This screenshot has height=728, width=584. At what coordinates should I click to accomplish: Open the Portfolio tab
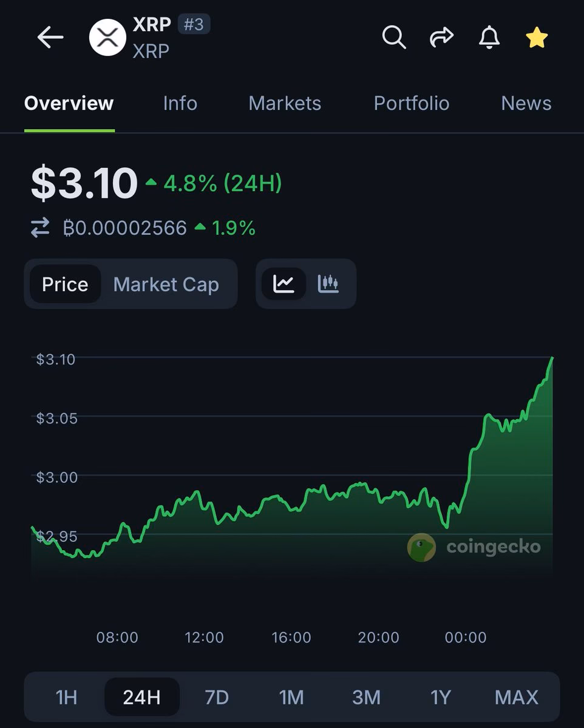tap(412, 103)
